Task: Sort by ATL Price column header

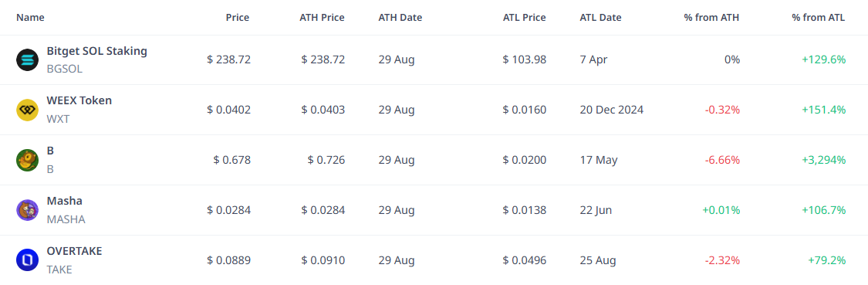Action: pos(524,17)
